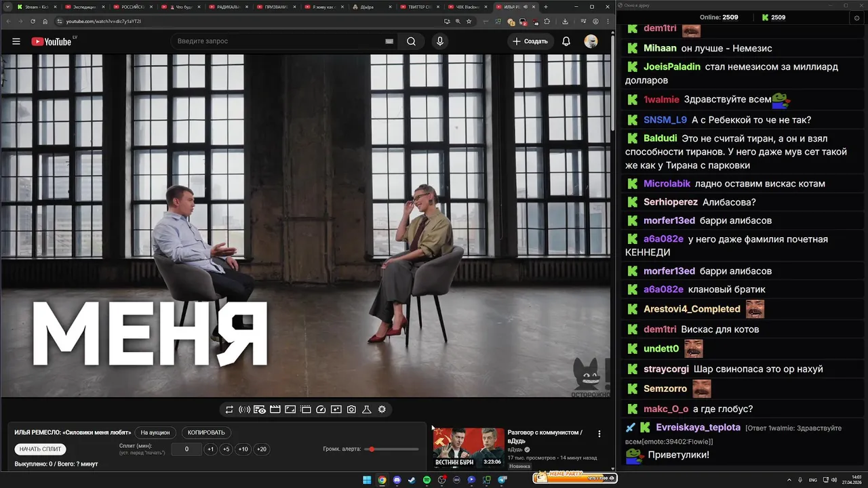Click the dashed-frame window icon in player toolbar
Viewport: 868px width, 488px height.
[x=306, y=409]
